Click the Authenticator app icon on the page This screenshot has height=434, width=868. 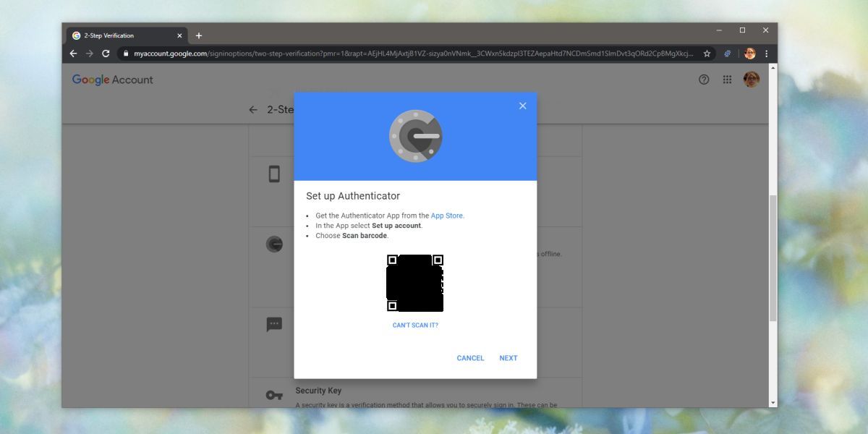click(x=273, y=244)
